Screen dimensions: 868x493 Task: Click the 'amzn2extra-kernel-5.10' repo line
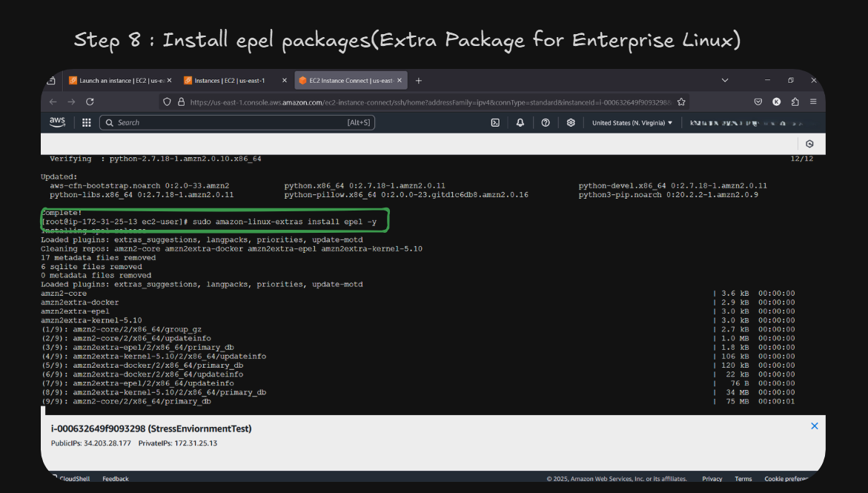coord(91,320)
